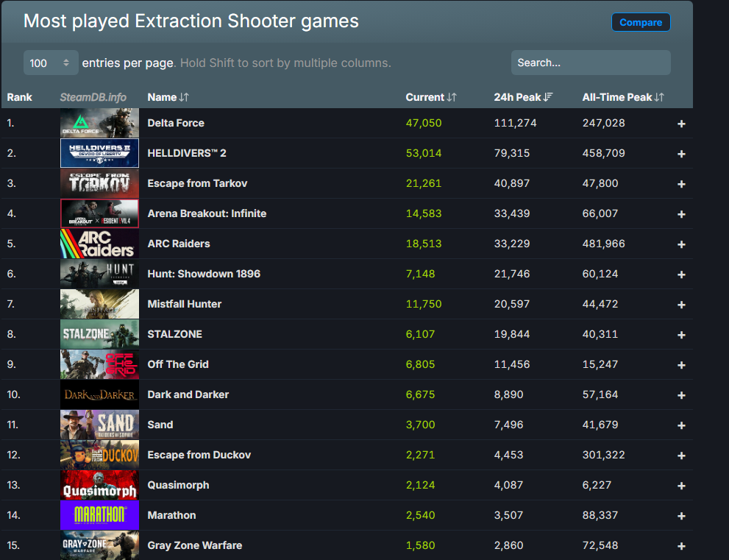Image resolution: width=729 pixels, height=560 pixels.
Task: Open the Escape from Duckov name link
Action: pyautogui.click(x=199, y=455)
